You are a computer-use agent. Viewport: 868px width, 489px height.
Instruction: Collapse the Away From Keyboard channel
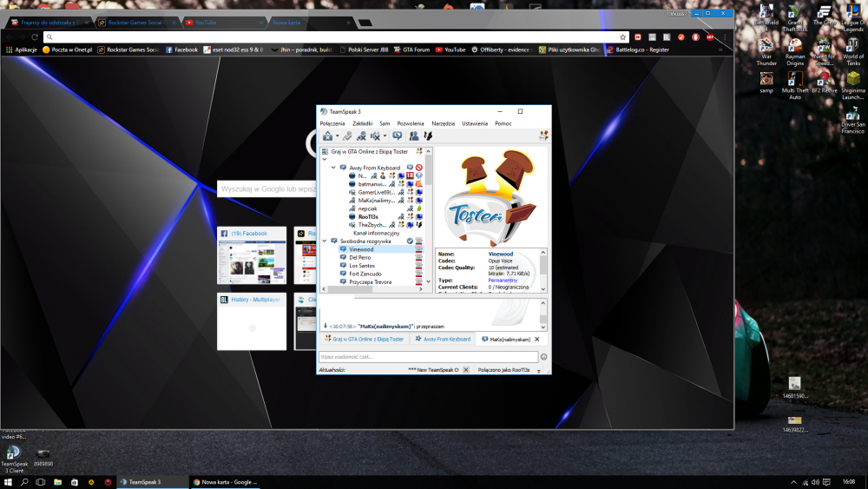(x=333, y=168)
